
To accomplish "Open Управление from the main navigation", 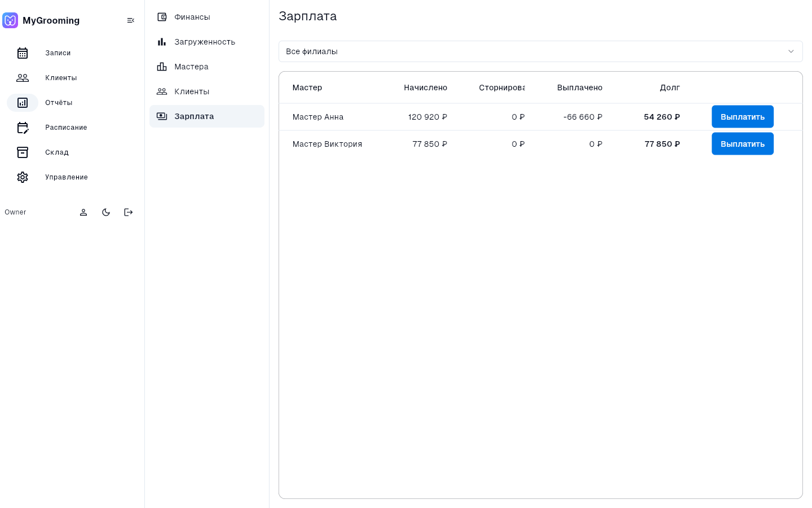I will click(66, 177).
